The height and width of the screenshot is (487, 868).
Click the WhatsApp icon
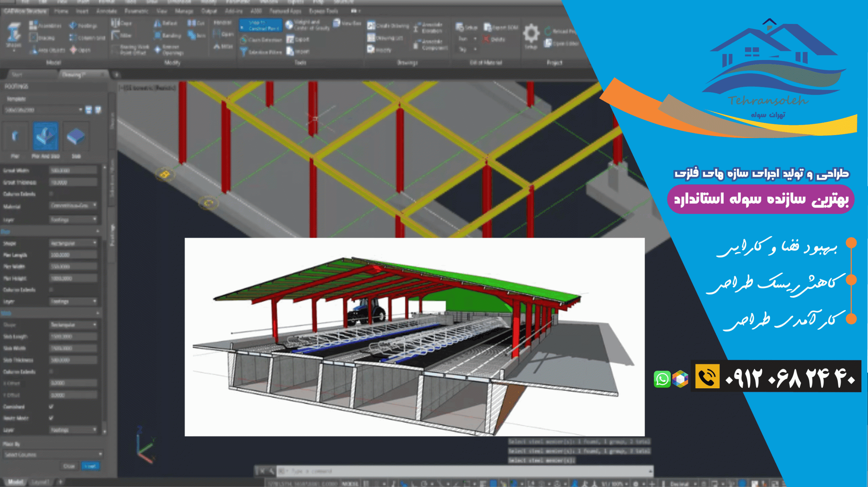662,379
